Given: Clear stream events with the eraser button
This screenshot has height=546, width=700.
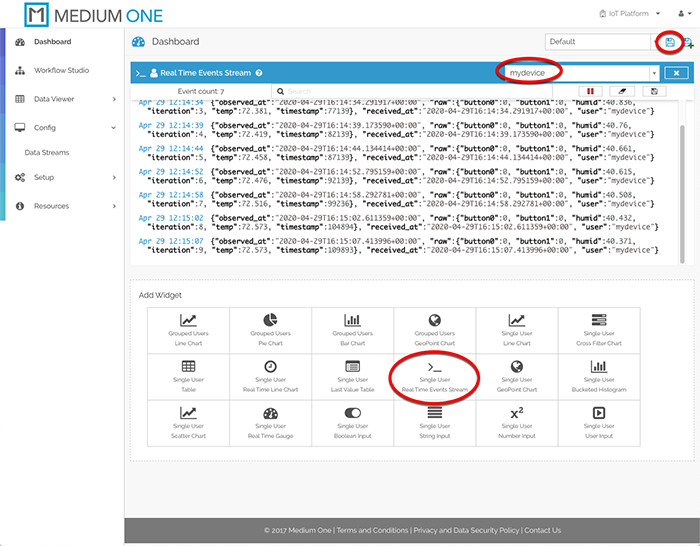Looking at the screenshot, I should [x=620, y=91].
